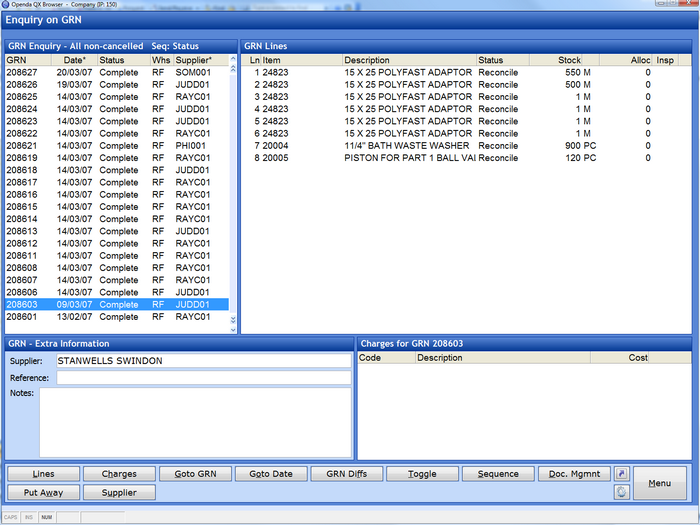Select line 7 BATH WASTE WASHER
This screenshot has height=525, width=700.
tap(466, 146)
